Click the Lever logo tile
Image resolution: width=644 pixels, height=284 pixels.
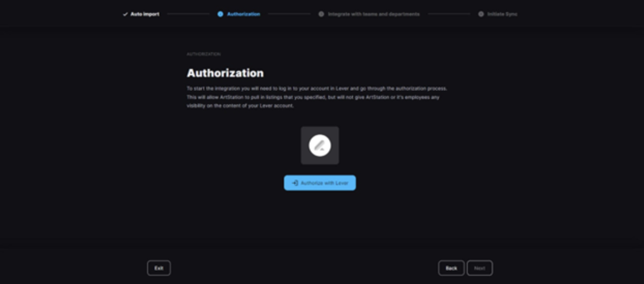click(x=320, y=145)
